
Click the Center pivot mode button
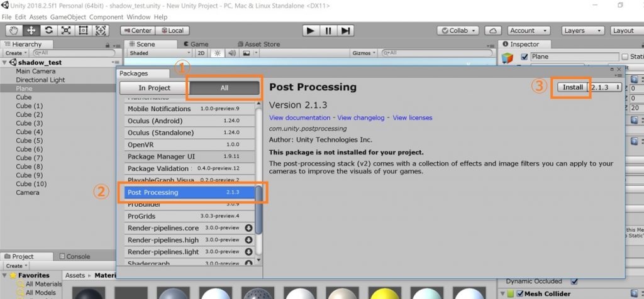pos(138,30)
